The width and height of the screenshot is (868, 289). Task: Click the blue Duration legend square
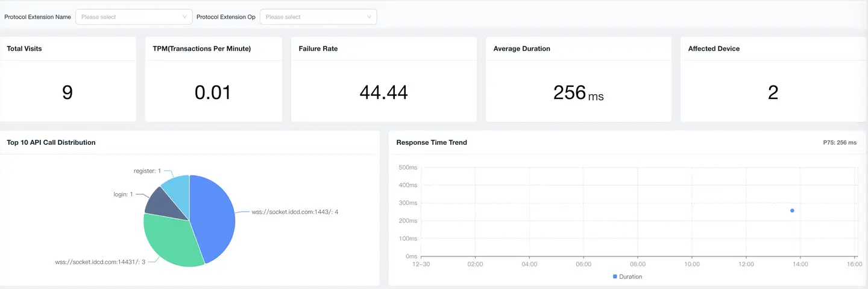[615, 276]
